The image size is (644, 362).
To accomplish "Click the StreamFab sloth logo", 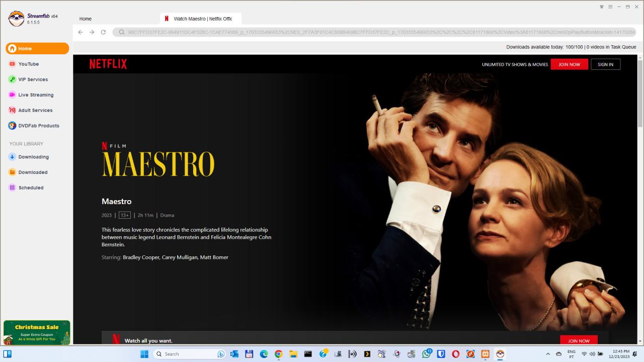I will pyautogui.click(x=16, y=19).
